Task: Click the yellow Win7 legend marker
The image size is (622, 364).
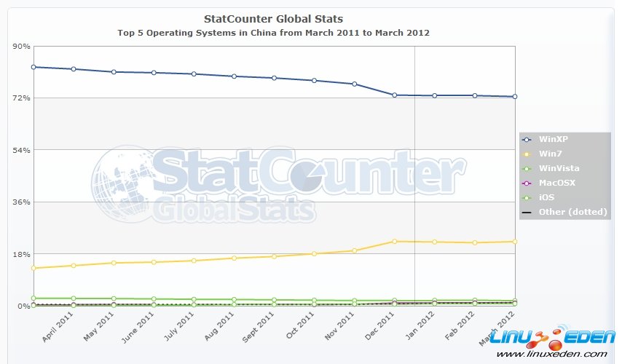Action: pyautogui.click(x=527, y=154)
